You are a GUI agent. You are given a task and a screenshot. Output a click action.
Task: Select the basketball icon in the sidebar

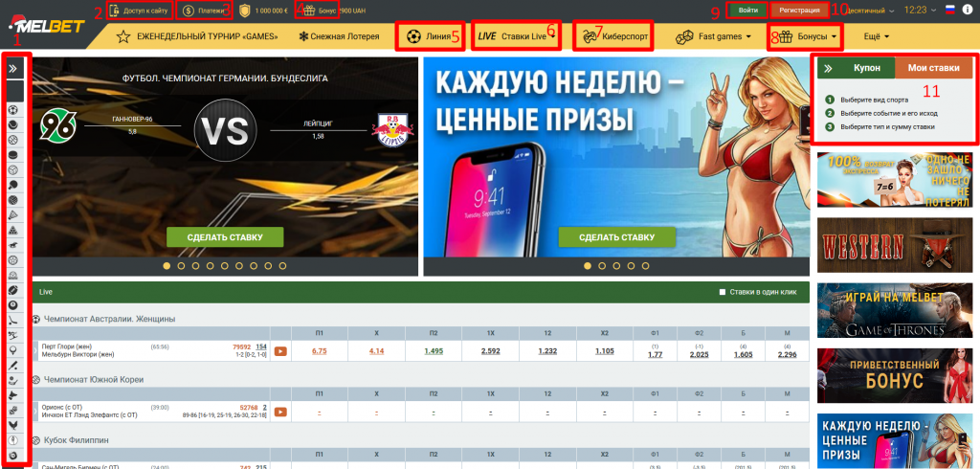[x=12, y=140]
